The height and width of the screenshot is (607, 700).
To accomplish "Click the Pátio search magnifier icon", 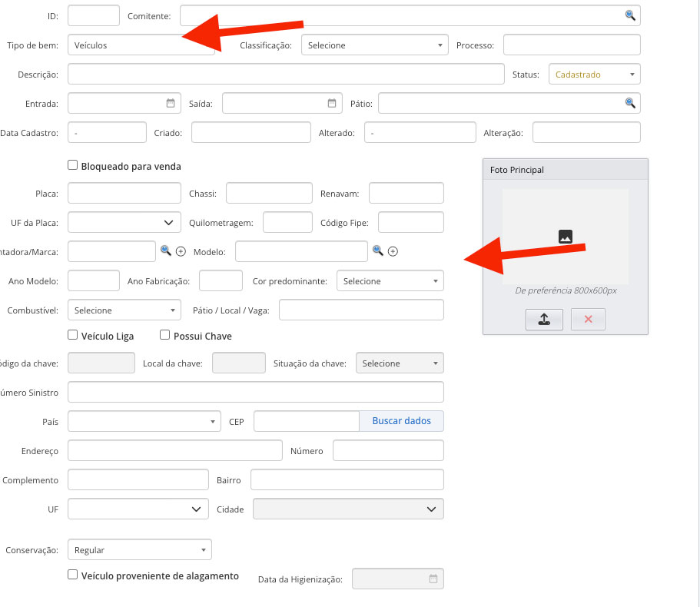I will [x=630, y=103].
